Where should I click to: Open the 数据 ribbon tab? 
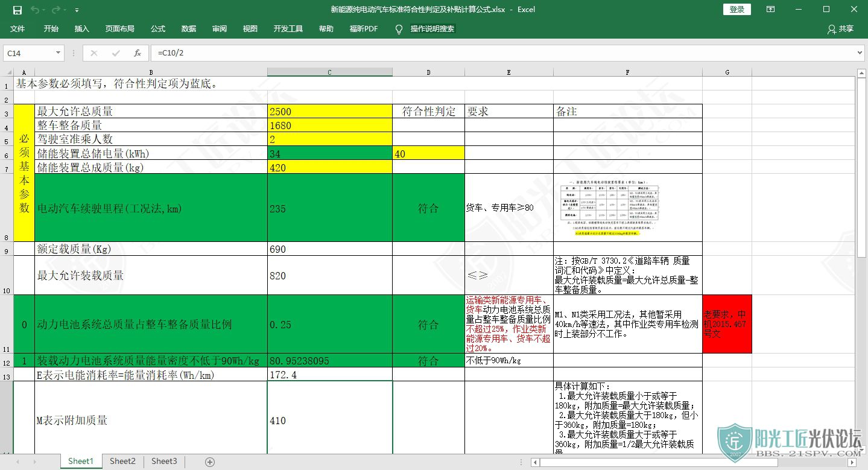tap(189, 29)
